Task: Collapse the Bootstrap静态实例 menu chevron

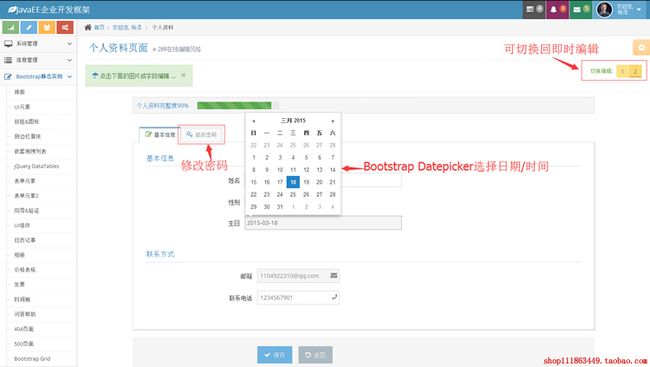Action: coord(69,77)
